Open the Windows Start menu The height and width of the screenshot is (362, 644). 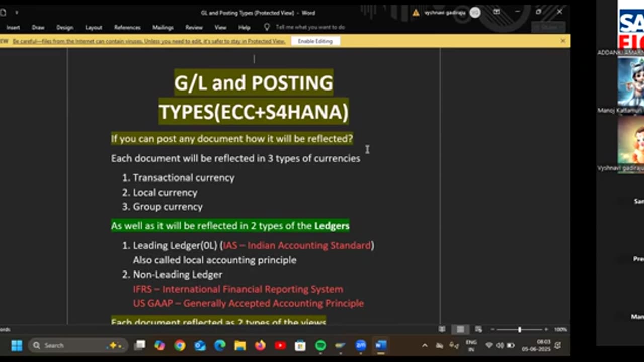(x=17, y=345)
